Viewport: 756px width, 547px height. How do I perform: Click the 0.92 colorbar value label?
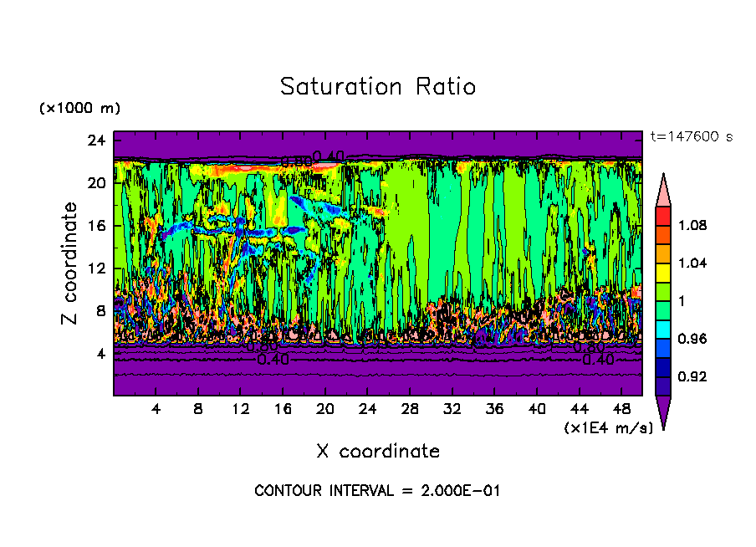point(693,376)
